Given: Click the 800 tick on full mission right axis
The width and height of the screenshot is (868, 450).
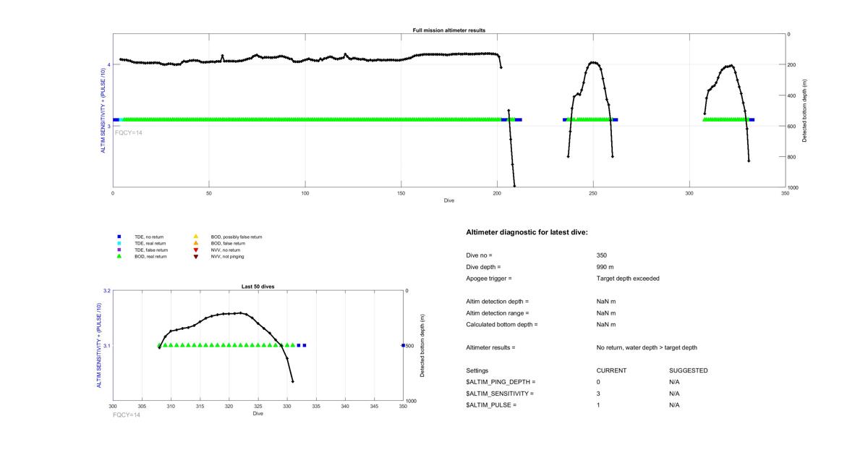Looking at the screenshot, I should 793,157.
